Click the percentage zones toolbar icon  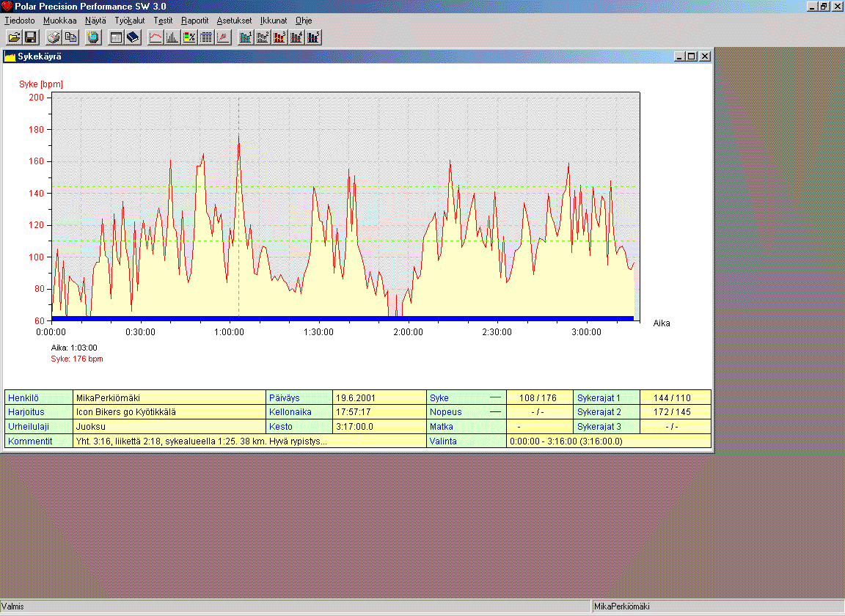(x=189, y=37)
